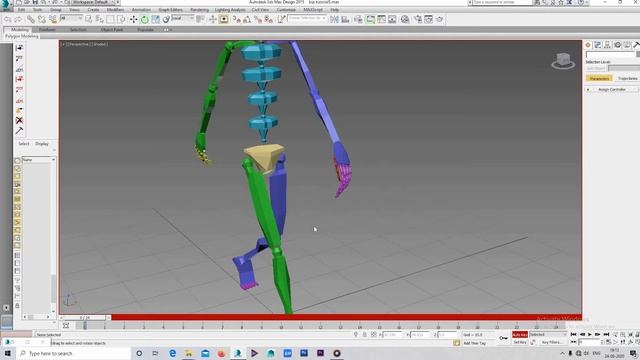Image resolution: width=640 pixels, height=360 pixels.
Task: Open the Graph Editors menu
Action: click(171, 10)
